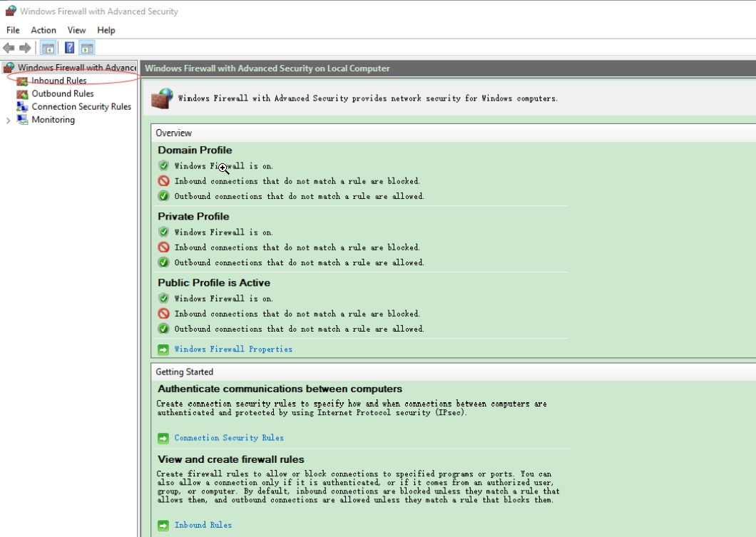Click the root node firewall icon in tree
This screenshot has height=537, width=756.
tap(9, 68)
